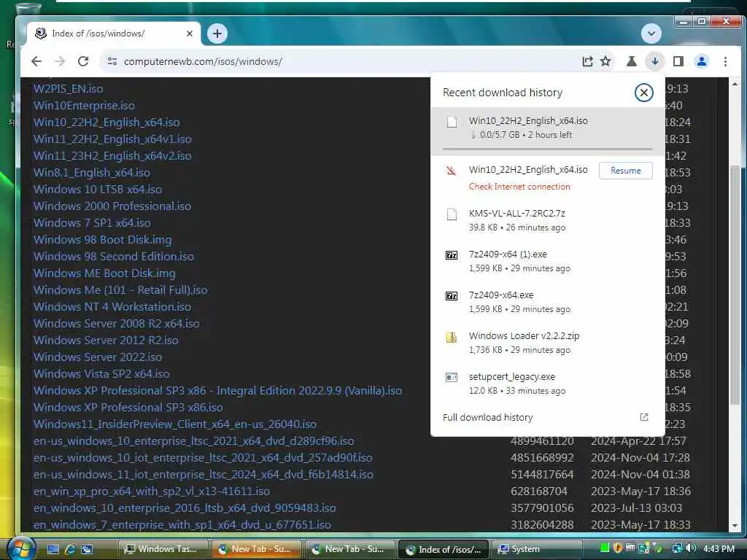The width and height of the screenshot is (747, 560).
Task: Open the 7z2409-x64 (1).exe download
Action: coord(548,261)
